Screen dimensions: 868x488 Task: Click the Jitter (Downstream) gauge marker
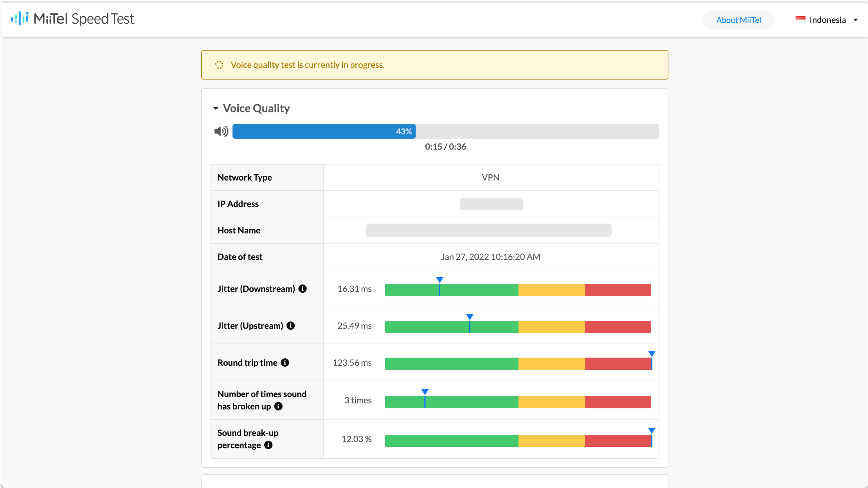point(439,286)
